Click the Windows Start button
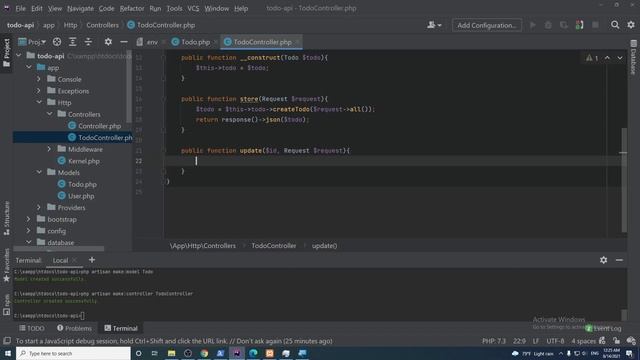 tap(7, 353)
